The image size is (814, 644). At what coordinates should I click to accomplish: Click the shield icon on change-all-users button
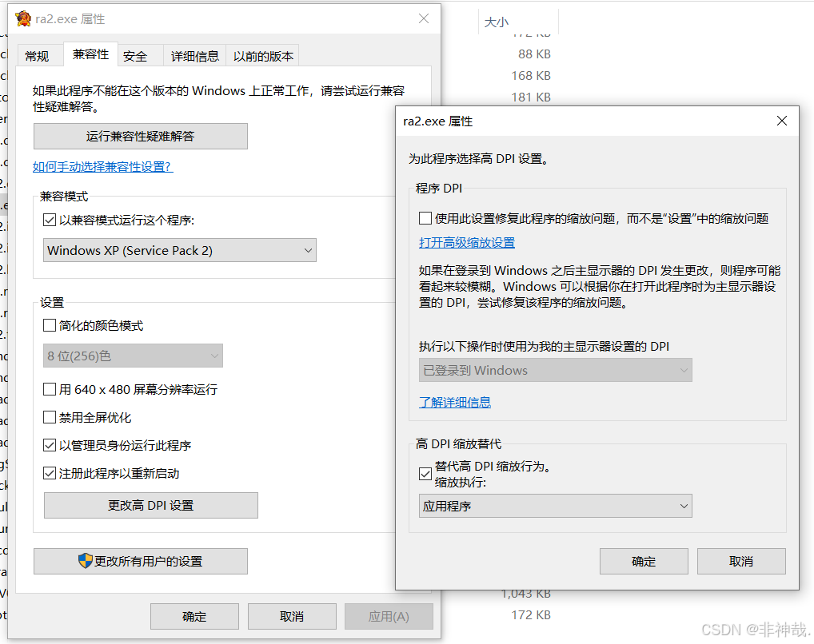85,561
